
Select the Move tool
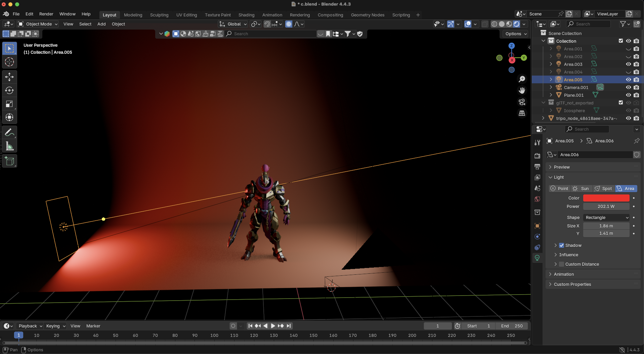9,77
